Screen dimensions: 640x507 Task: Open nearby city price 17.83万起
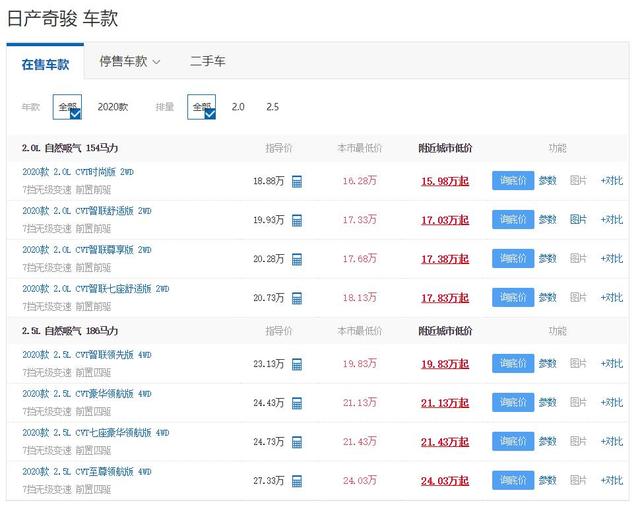445,298
